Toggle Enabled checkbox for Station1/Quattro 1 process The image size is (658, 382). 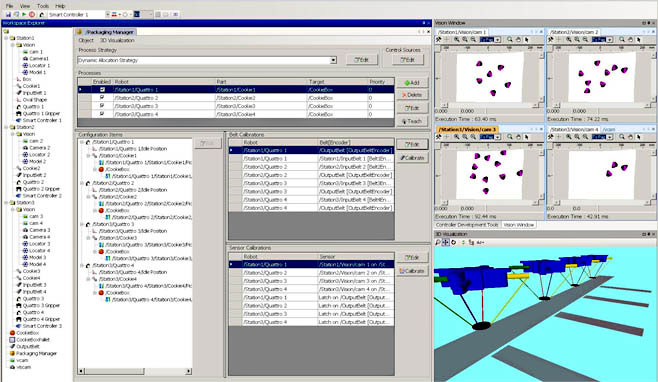[102, 89]
